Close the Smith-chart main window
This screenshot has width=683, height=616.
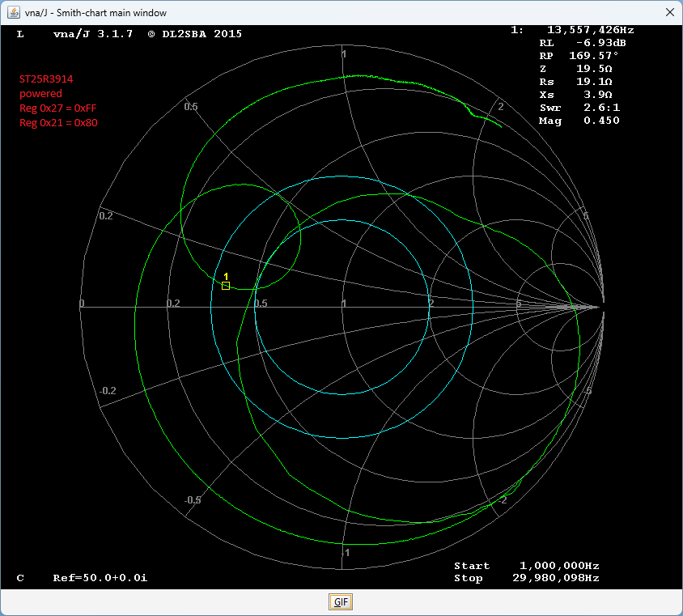[670, 12]
